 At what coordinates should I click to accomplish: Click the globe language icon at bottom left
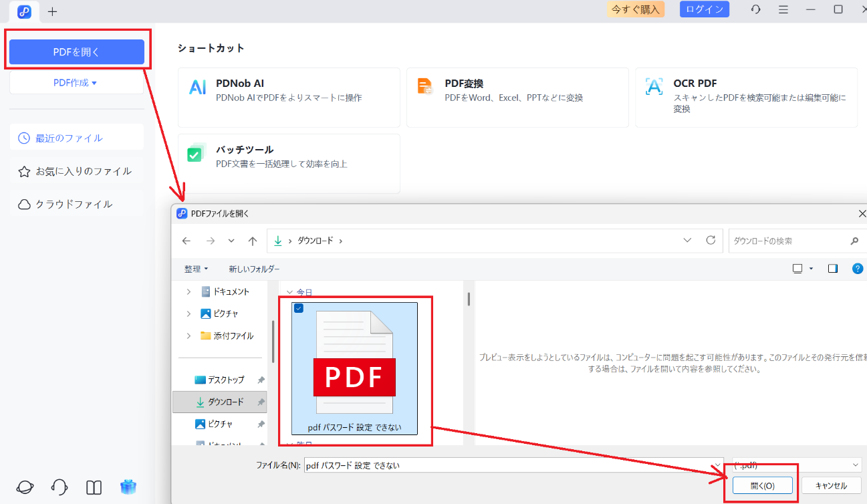click(x=24, y=487)
